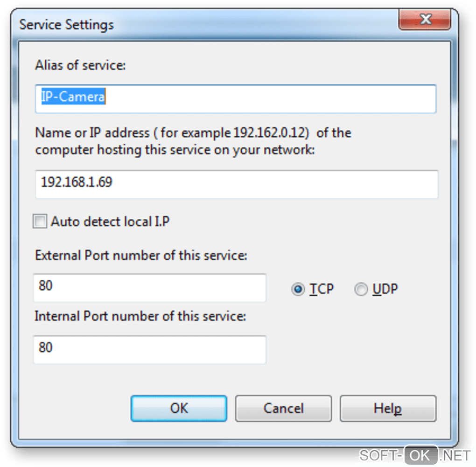Click the "External Port number of this service:" label
This screenshot has height=467, width=476.
click(140, 256)
